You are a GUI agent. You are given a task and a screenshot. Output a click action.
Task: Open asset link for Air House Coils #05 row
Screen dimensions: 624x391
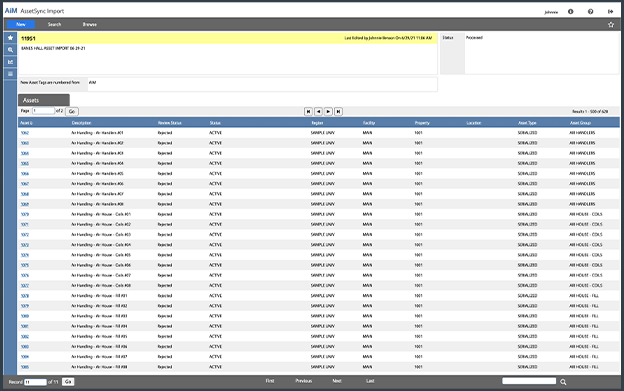click(25, 255)
